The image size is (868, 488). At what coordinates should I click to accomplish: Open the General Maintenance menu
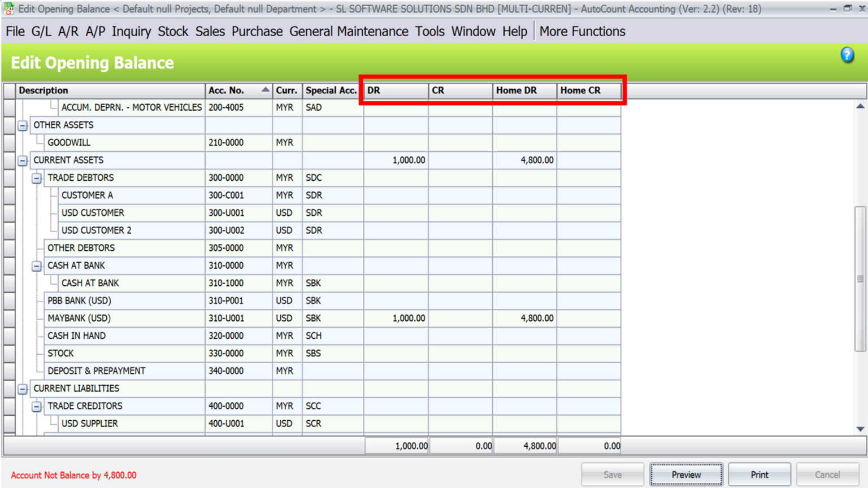click(349, 32)
